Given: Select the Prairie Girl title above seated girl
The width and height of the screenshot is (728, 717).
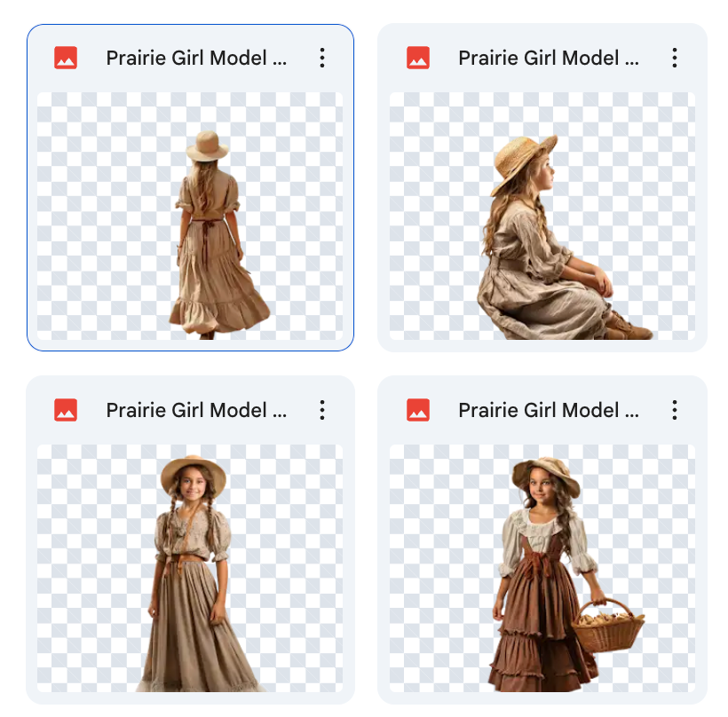Looking at the screenshot, I should coord(549,59).
